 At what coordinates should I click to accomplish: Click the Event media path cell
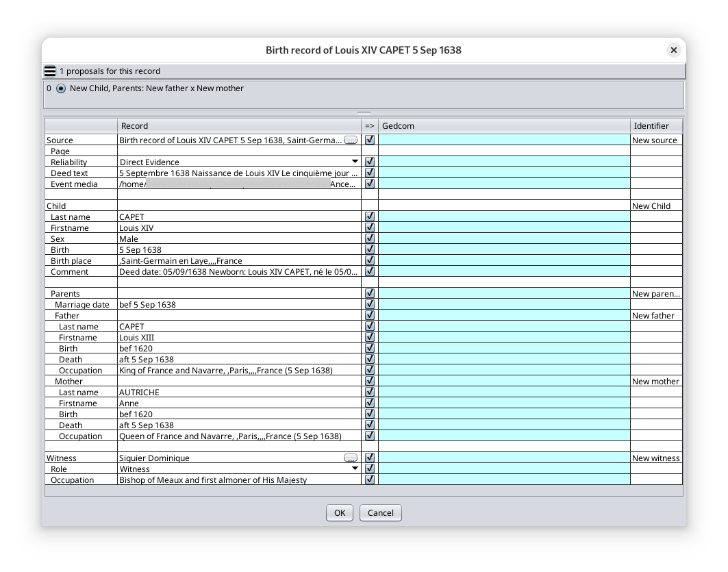point(239,184)
